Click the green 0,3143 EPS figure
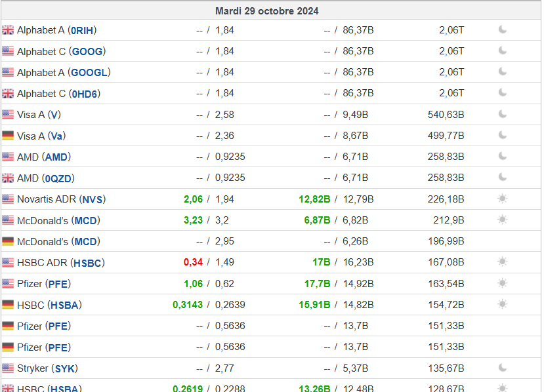 tap(188, 305)
